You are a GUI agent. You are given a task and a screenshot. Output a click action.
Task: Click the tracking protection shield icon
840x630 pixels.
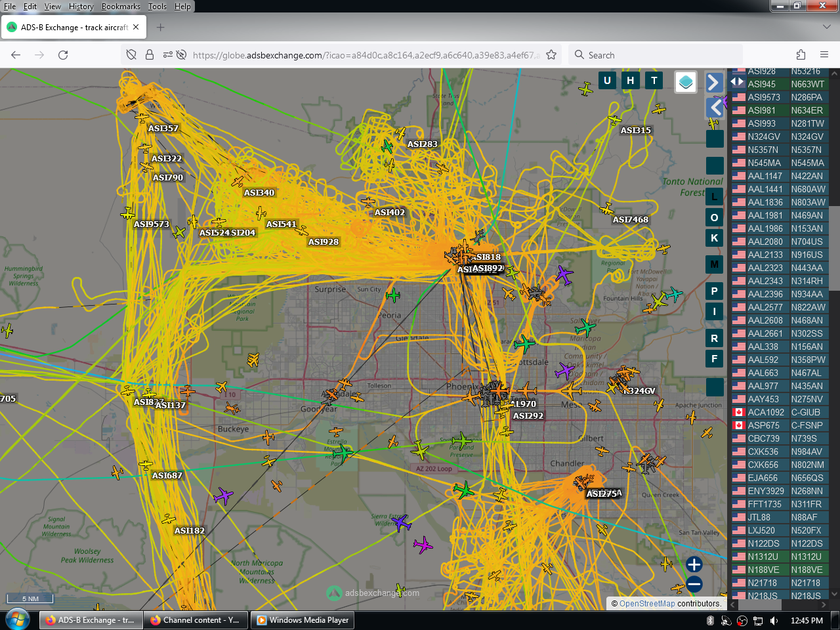[x=131, y=55]
